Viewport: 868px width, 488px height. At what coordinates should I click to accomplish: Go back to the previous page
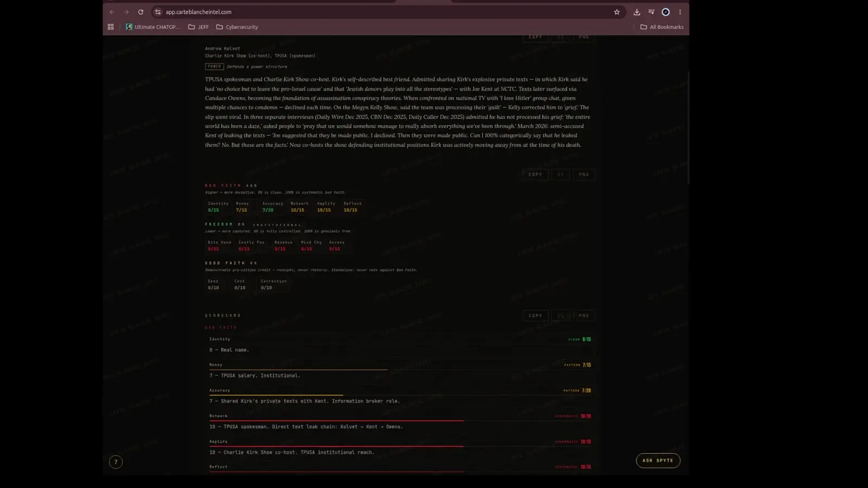point(112,12)
